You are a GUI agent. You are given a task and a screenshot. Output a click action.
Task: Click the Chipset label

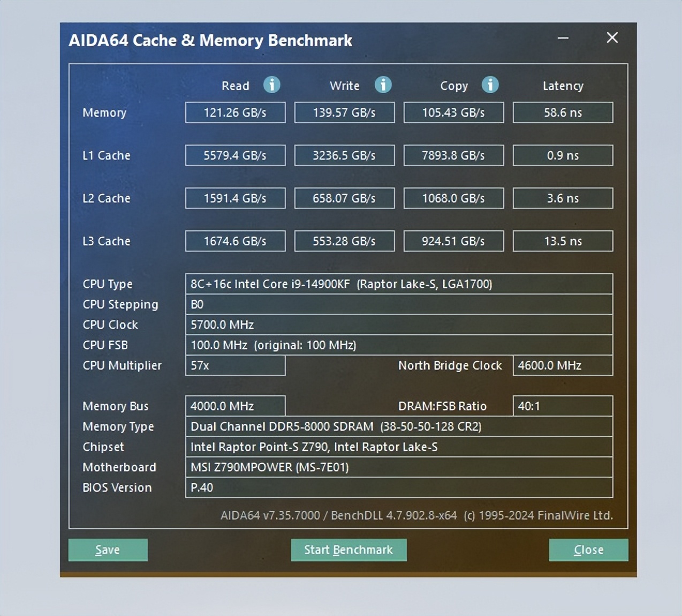click(x=103, y=447)
